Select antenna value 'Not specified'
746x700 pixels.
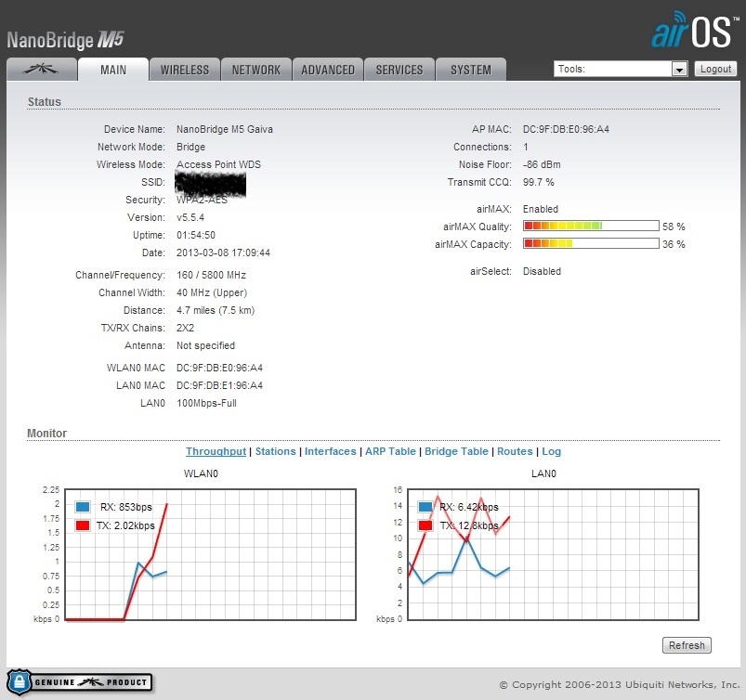coord(205,345)
